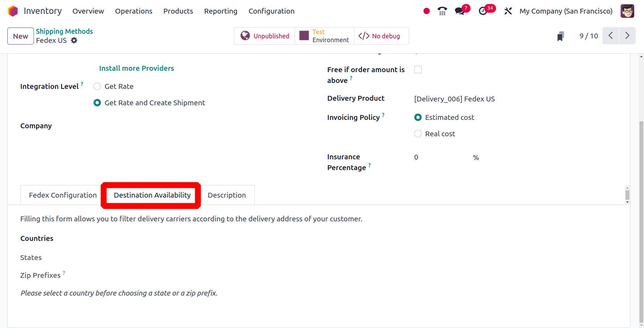The image size is (644, 328).
Task: Open the Operations menu
Action: coord(134,11)
